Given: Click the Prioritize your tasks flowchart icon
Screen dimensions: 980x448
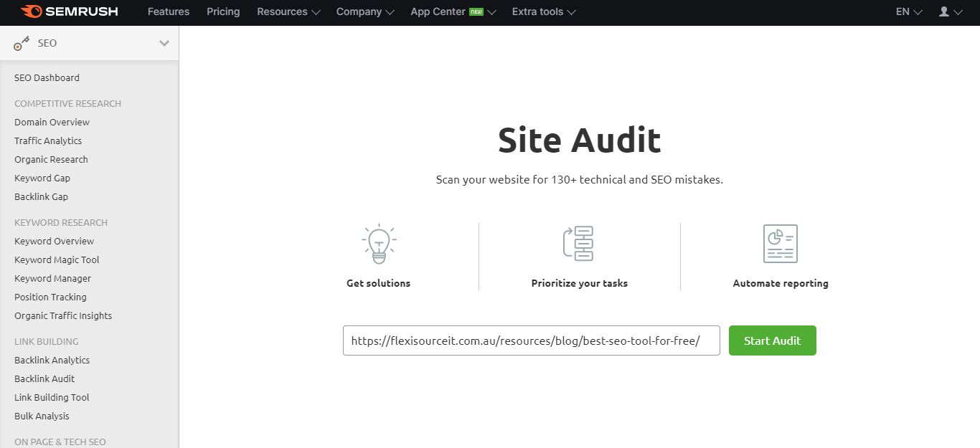Looking at the screenshot, I should [579, 244].
